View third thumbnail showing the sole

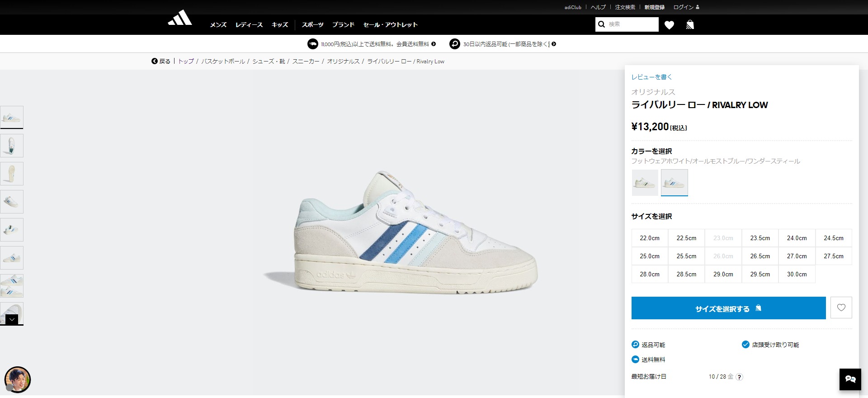[x=12, y=174]
